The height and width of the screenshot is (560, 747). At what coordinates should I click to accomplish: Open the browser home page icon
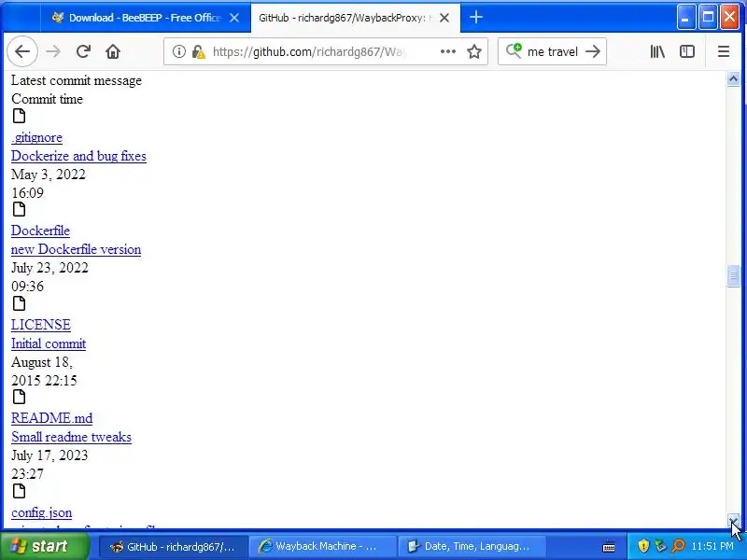(113, 51)
